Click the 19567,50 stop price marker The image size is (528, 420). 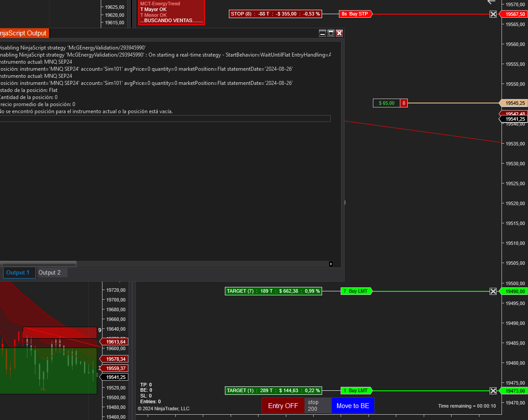coord(513,14)
